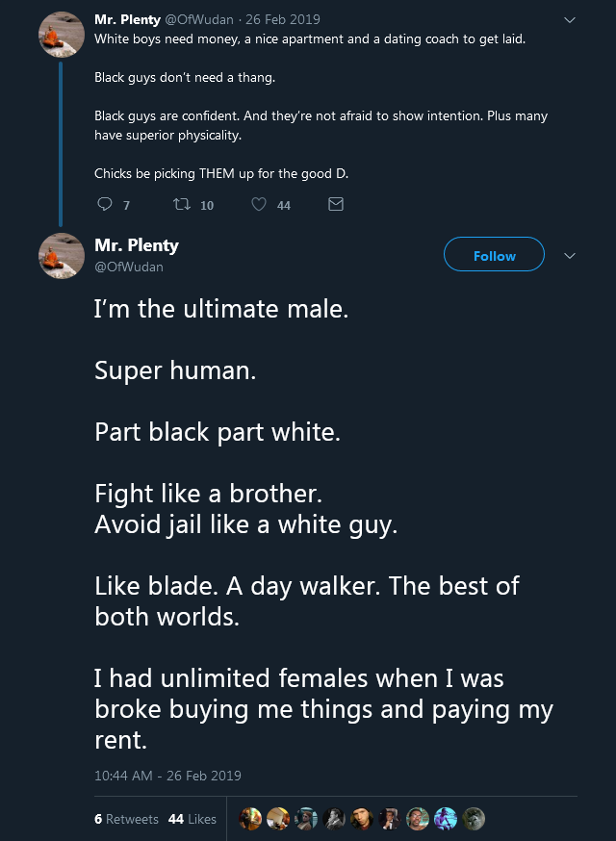Click the last avatar in the likers row
The height and width of the screenshot is (841, 616).
[x=474, y=819]
